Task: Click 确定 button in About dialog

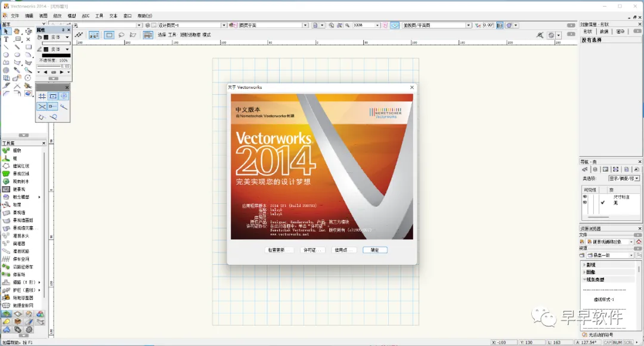Action: pos(375,250)
